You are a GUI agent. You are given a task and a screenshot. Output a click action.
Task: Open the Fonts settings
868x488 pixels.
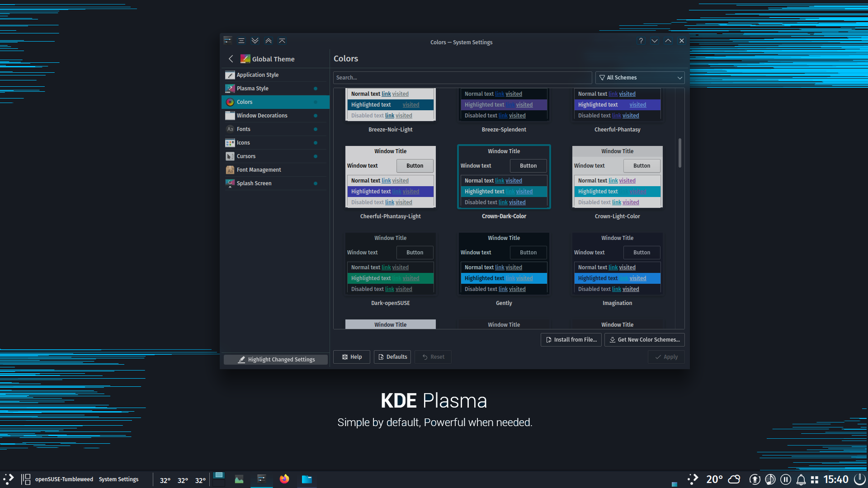[275, 129]
